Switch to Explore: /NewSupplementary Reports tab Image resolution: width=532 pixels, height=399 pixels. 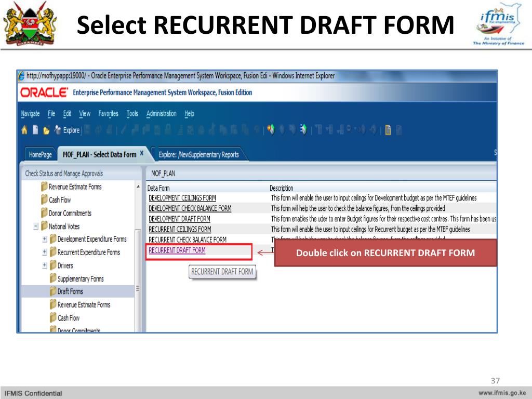click(x=199, y=155)
